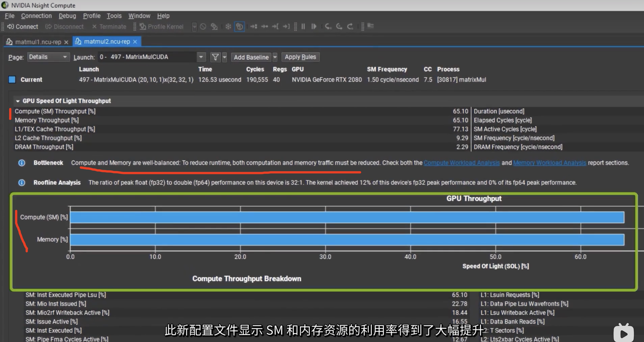Click the Add Baseline button
Screen dimensions: 644x342
pyautogui.click(x=251, y=57)
